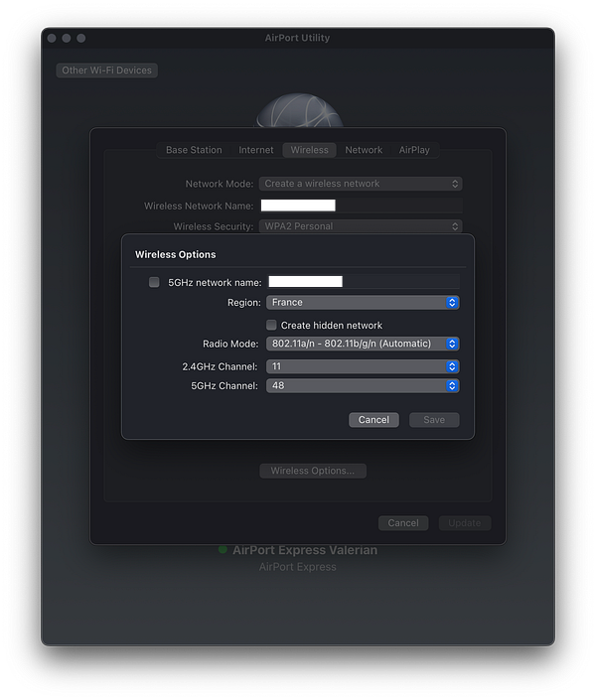Open the Radio Mode dropdown
596x700 pixels.
[363, 344]
